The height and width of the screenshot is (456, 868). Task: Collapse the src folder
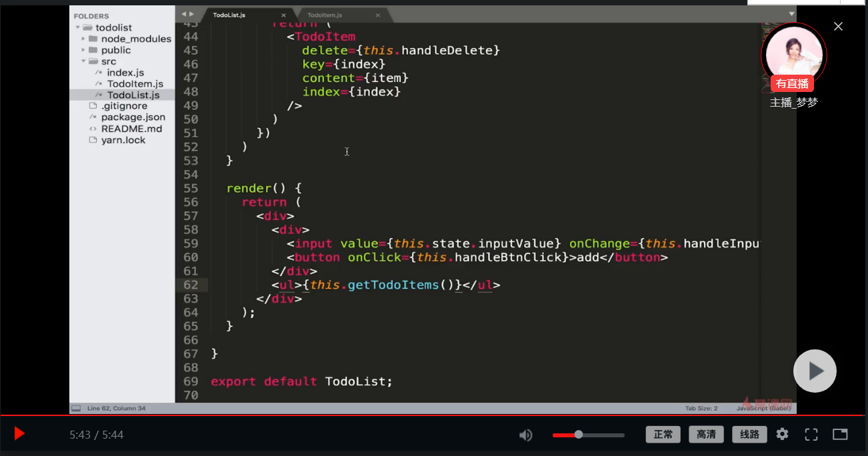click(x=82, y=61)
